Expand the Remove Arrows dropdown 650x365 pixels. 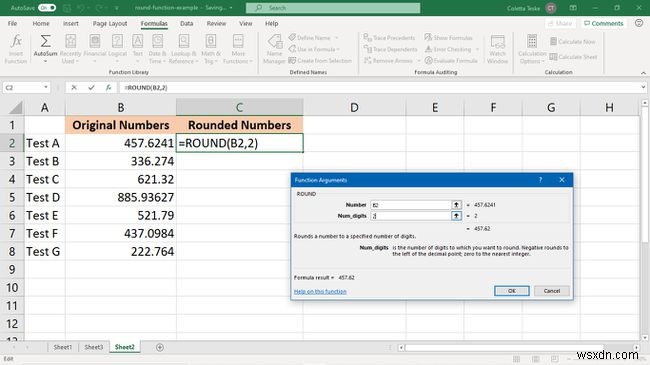[x=418, y=61]
